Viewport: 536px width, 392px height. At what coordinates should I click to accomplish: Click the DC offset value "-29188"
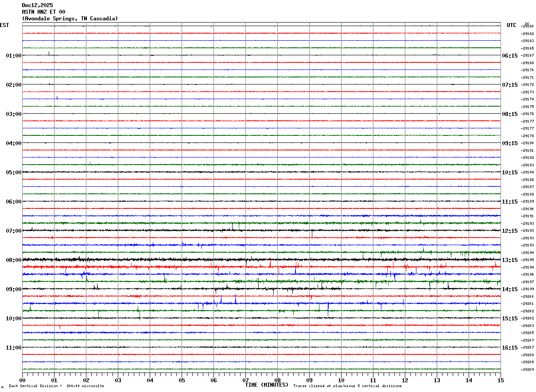(x=528, y=194)
